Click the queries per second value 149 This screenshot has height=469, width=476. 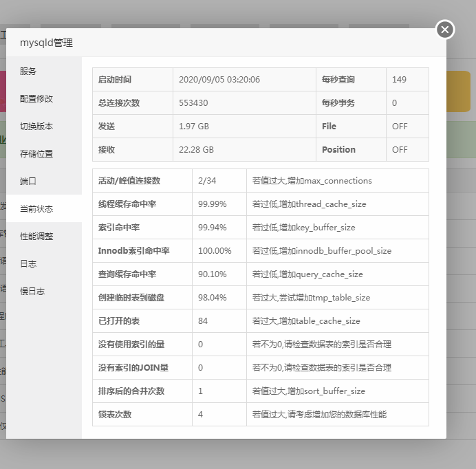[399, 80]
